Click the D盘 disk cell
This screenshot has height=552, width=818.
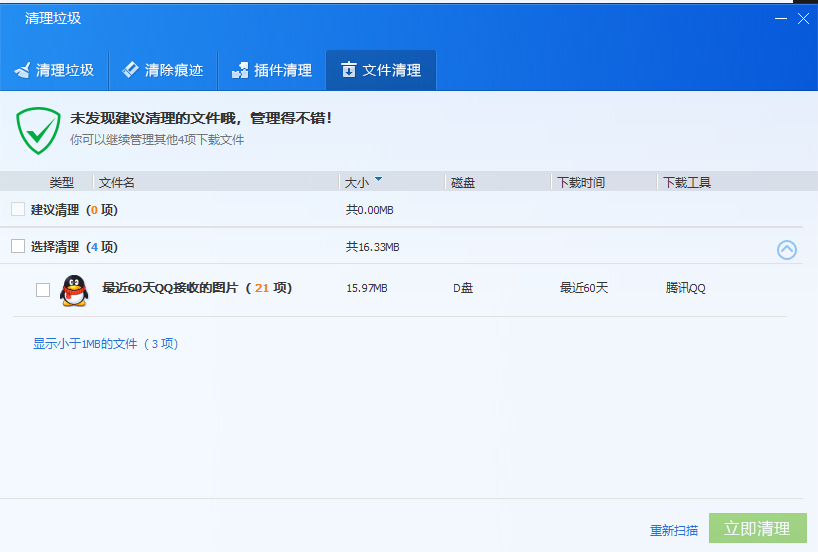pyautogui.click(x=463, y=288)
